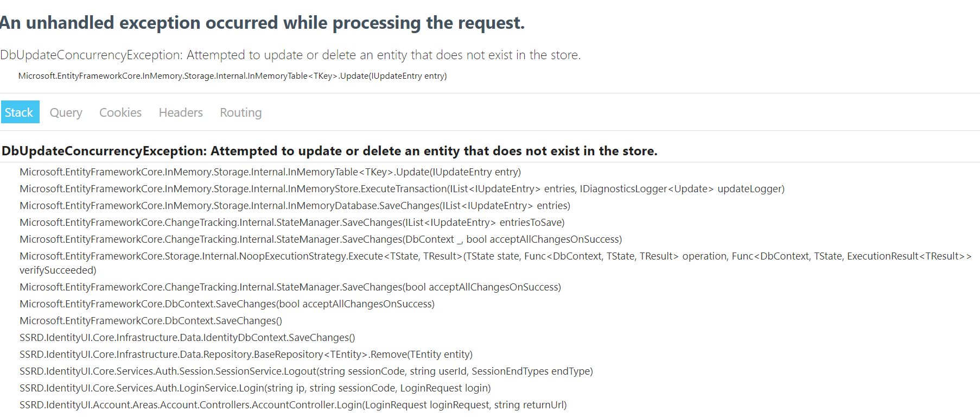Expand the BaseRepository.Remove frame details
This screenshot has height=417, width=980.
[x=246, y=354]
